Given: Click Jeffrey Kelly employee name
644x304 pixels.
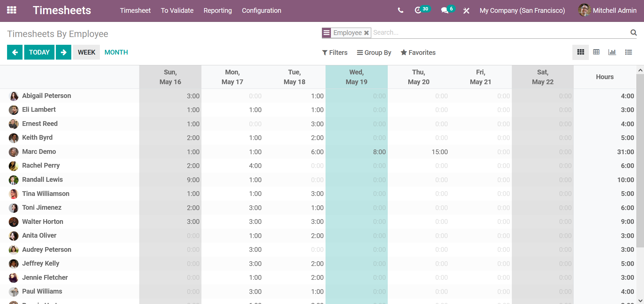Looking at the screenshot, I should (x=41, y=263).
